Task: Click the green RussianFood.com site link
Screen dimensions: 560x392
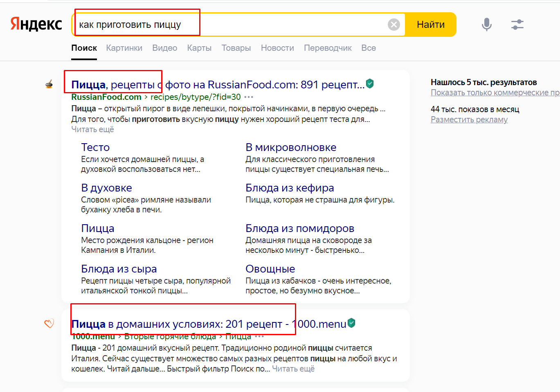Action: tap(106, 97)
